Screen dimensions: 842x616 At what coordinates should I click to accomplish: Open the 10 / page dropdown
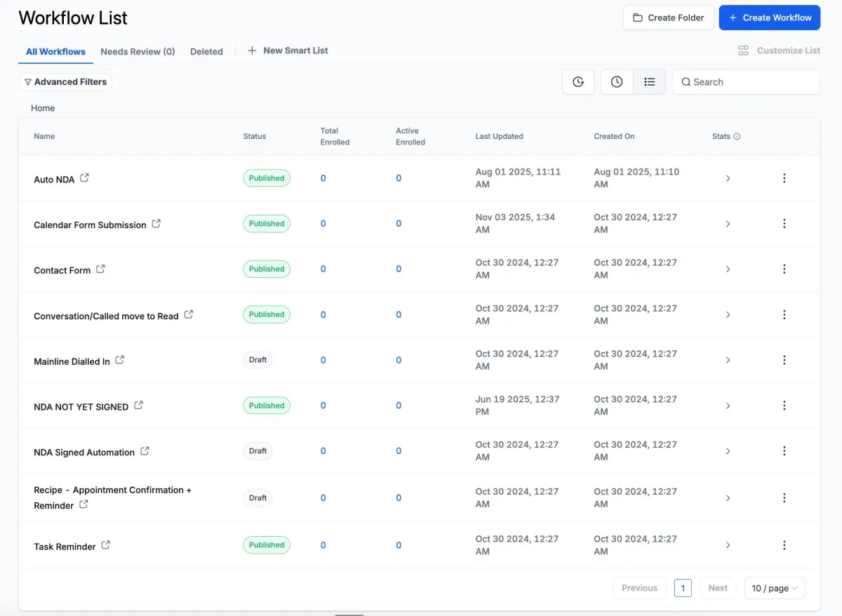(x=774, y=588)
